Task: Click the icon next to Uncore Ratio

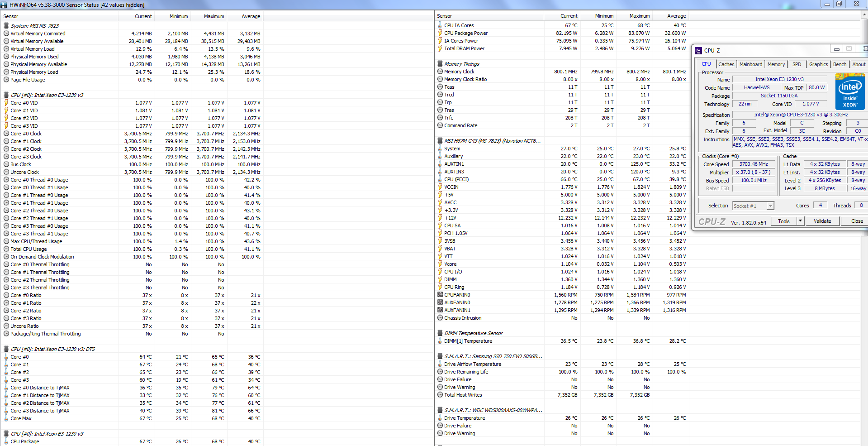Action: (x=6, y=326)
